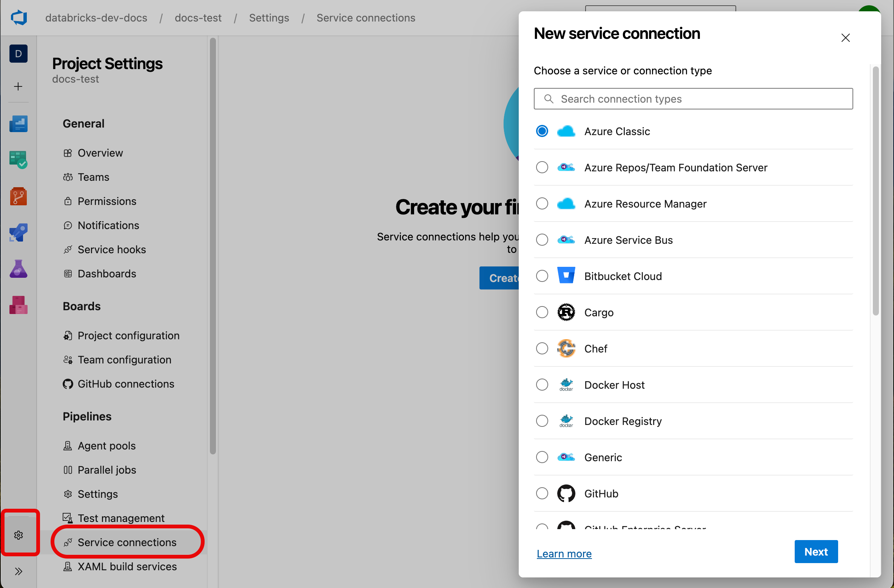Select the Azure Classic radio button
Screen dimensions: 894x588
542,131
